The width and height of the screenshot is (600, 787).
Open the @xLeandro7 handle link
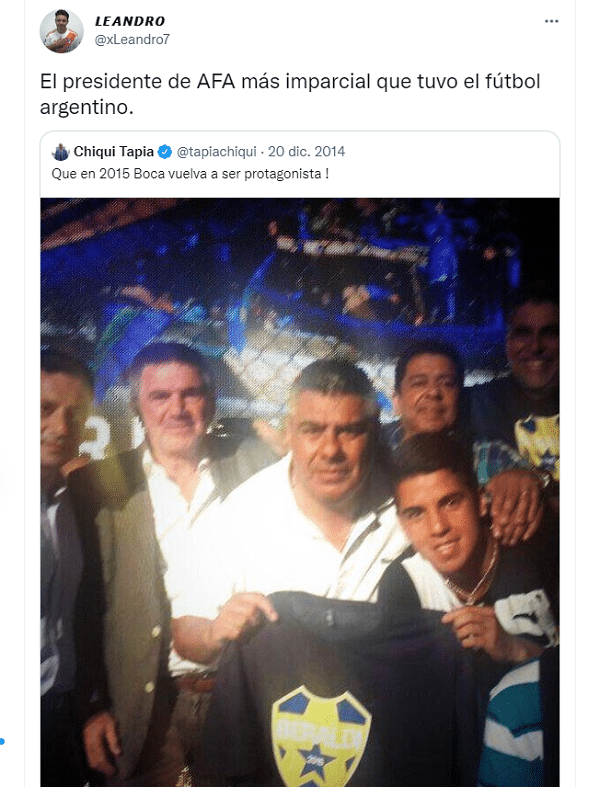133,40
